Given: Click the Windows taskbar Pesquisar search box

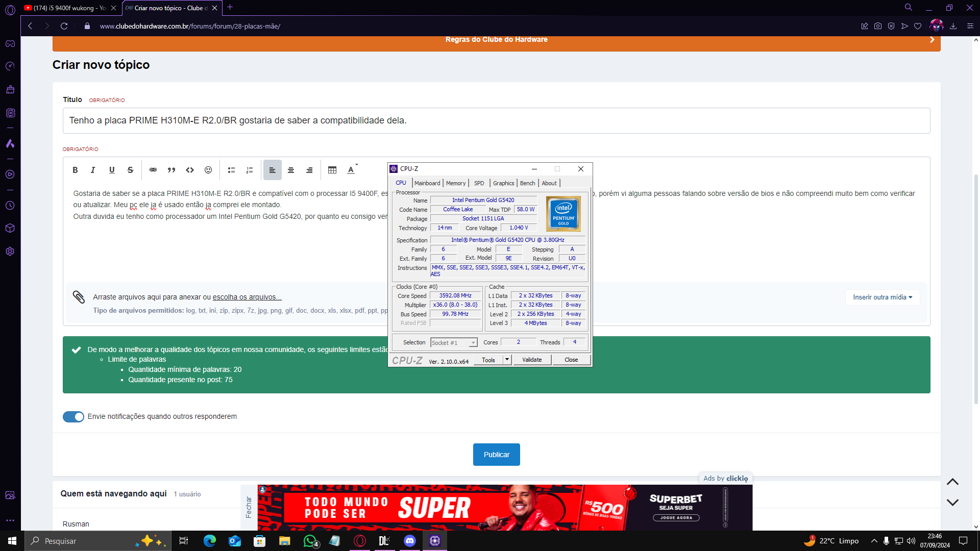Looking at the screenshot, I should point(97,541).
